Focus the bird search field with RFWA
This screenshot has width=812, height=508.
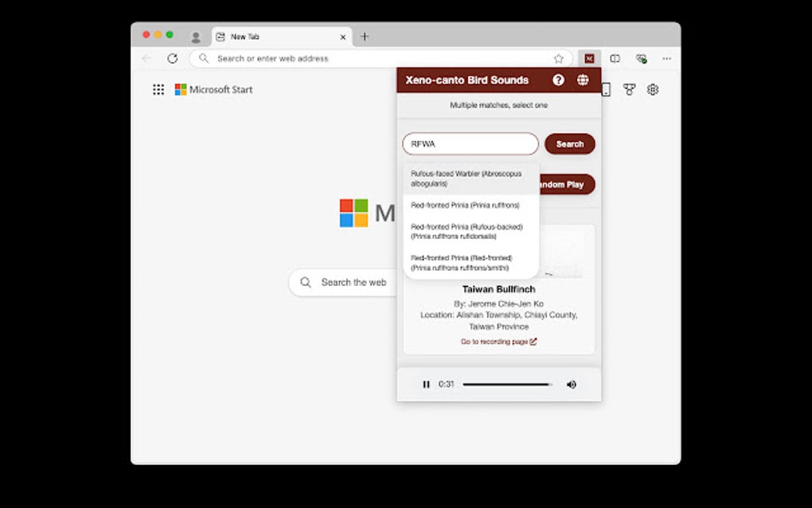tap(470, 144)
